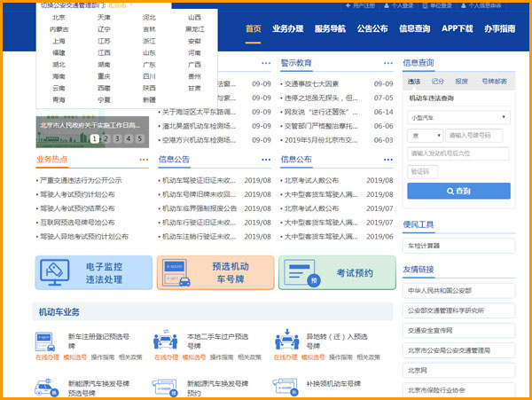Choose 广东 from the province list

(x=149, y=65)
